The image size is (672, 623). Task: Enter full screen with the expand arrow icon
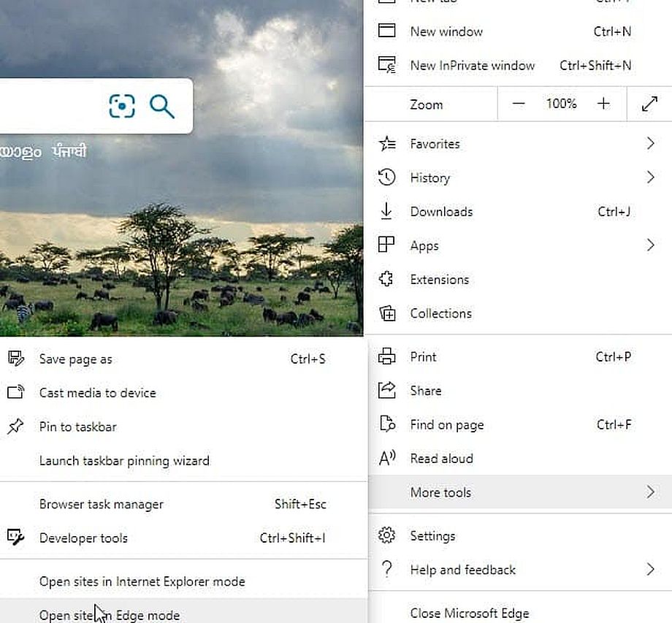coord(649,104)
